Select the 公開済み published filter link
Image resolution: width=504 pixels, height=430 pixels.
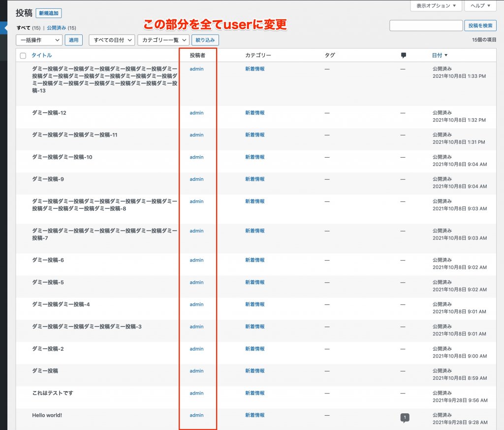pyautogui.click(x=57, y=28)
